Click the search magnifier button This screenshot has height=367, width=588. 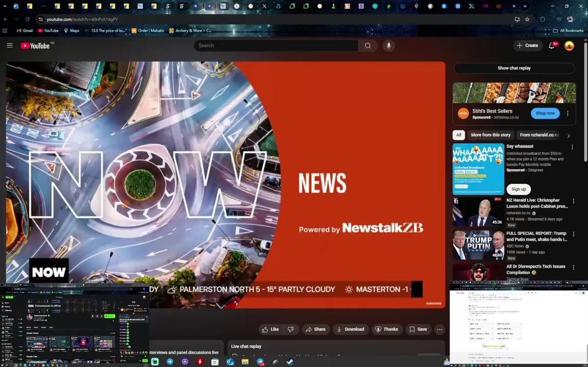pyautogui.click(x=367, y=45)
